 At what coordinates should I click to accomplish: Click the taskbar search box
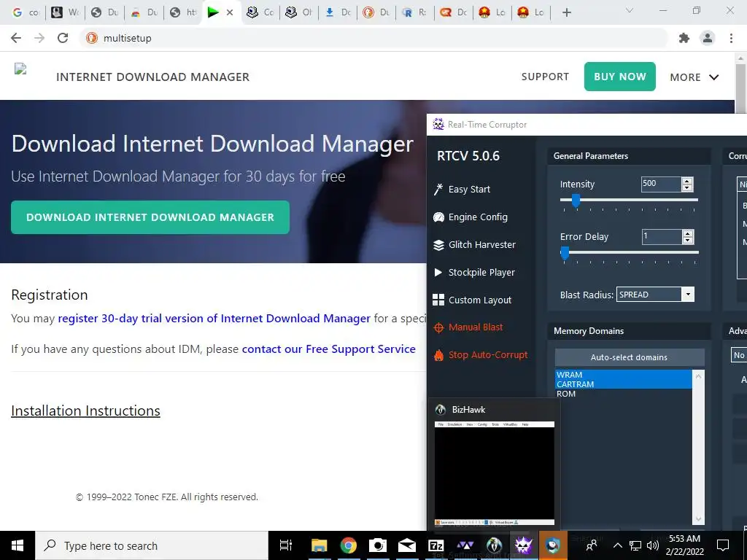152,545
